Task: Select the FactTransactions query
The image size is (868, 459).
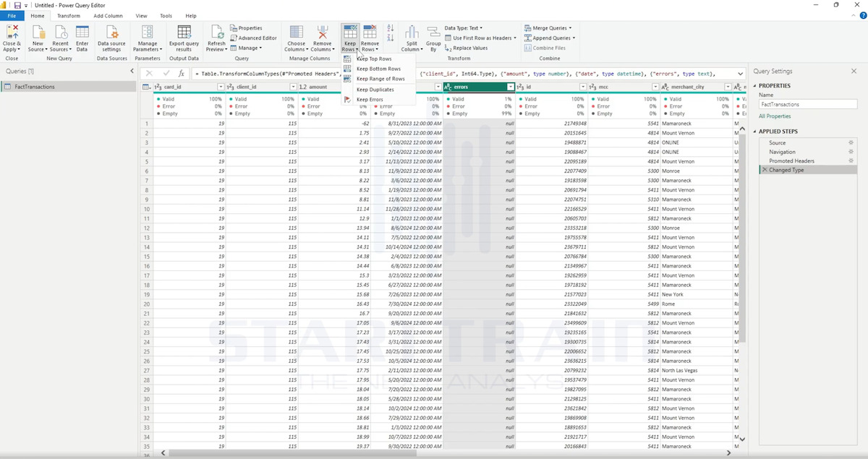Action: click(69, 87)
